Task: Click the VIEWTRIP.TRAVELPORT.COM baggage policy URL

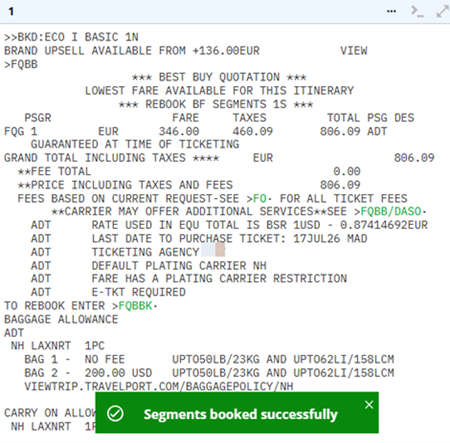Action: [159, 386]
